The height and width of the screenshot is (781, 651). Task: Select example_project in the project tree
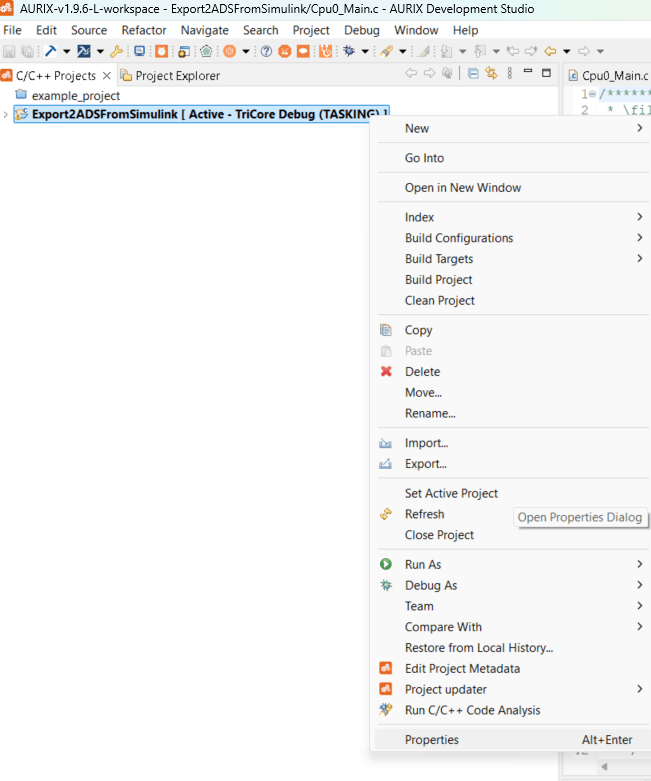(x=75, y=96)
